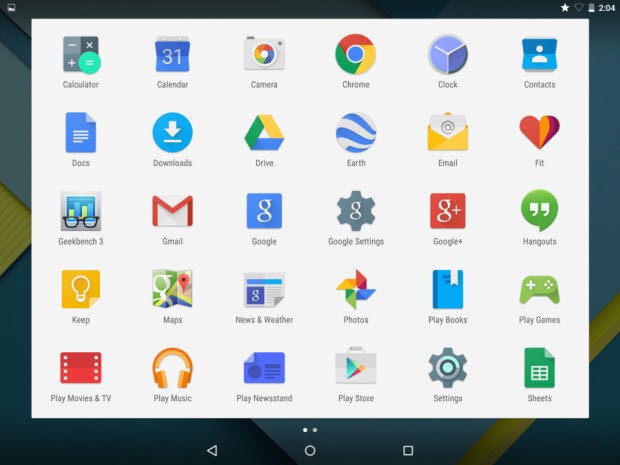Open the Sheets app
Viewport: 620px width, 465px height.
(539, 368)
